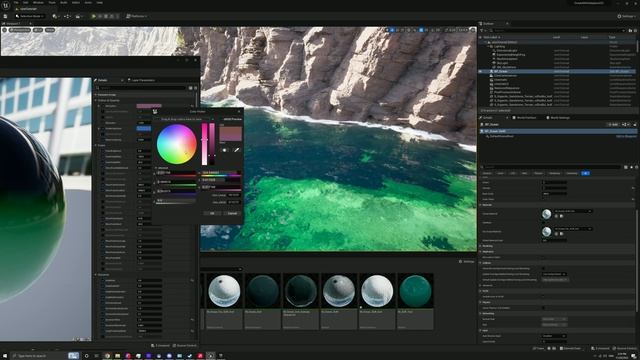
Task: Click Cancel in the Color Picker
Action: coord(232,213)
